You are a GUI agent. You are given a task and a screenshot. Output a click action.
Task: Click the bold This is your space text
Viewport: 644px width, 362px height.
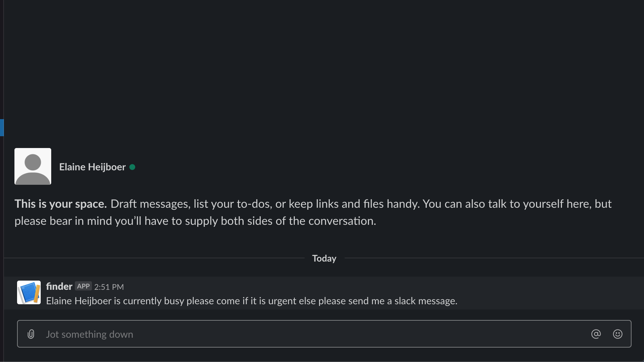[x=61, y=204]
